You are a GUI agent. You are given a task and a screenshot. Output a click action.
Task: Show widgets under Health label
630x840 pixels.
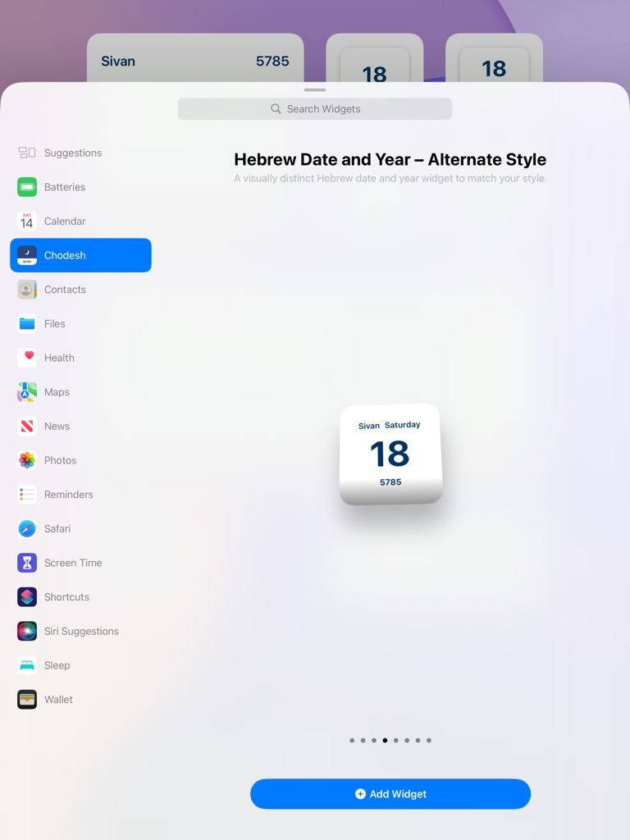coord(59,358)
